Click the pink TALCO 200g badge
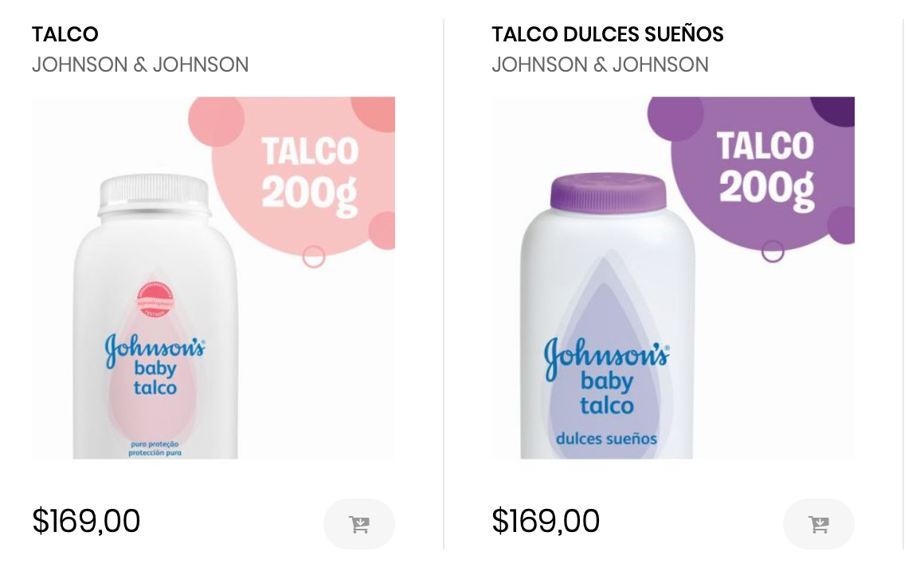 coord(309,173)
